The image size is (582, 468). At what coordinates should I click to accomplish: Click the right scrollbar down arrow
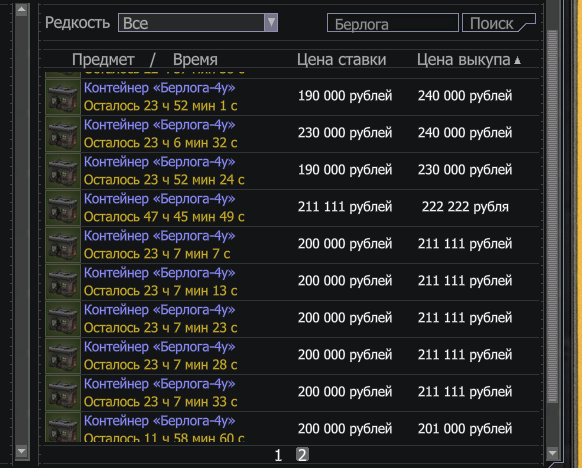click(x=552, y=453)
